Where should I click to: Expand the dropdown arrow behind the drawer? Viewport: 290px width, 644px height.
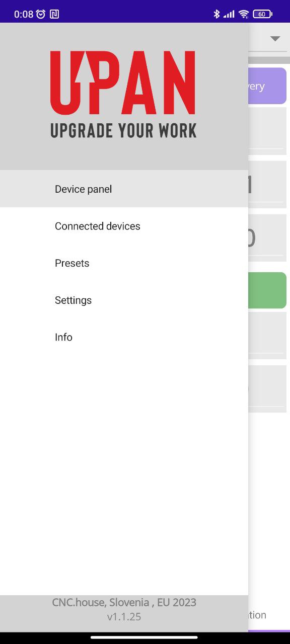tap(275, 39)
